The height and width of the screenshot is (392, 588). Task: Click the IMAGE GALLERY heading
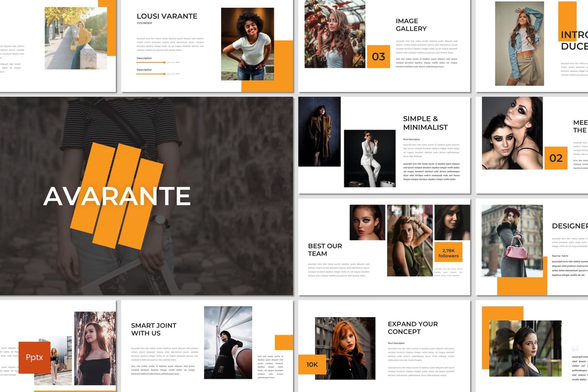click(411, 25)
